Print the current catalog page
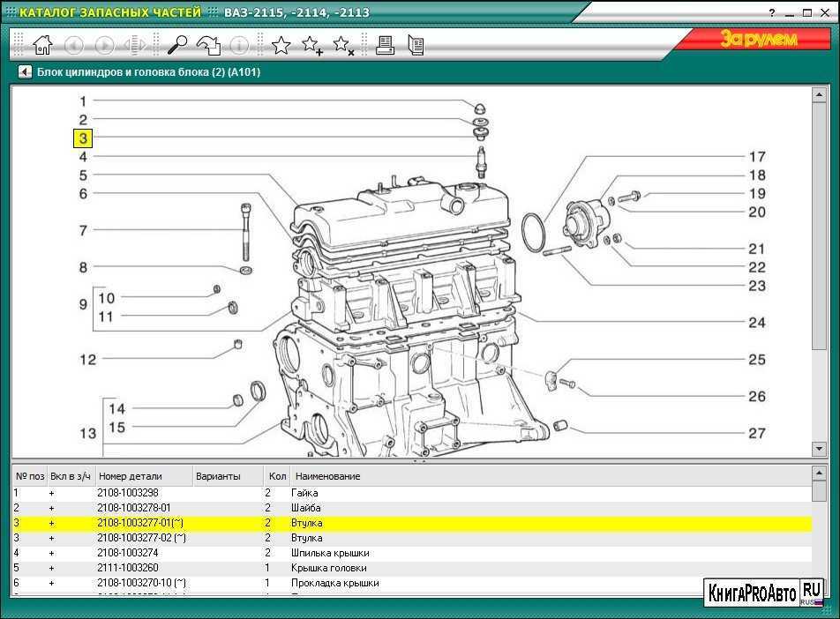Image resolution: width=840 pixels, height=619 pixels. pos(386,45)
